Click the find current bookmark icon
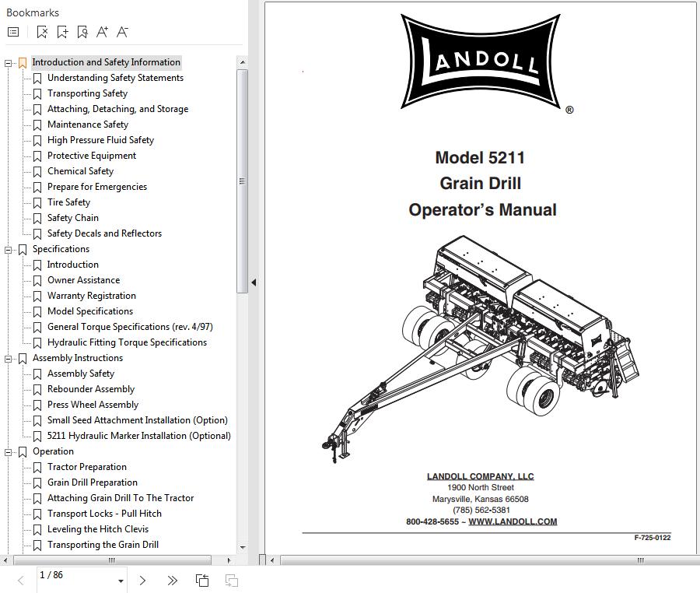The image size is (700, 593). (82, 32)
